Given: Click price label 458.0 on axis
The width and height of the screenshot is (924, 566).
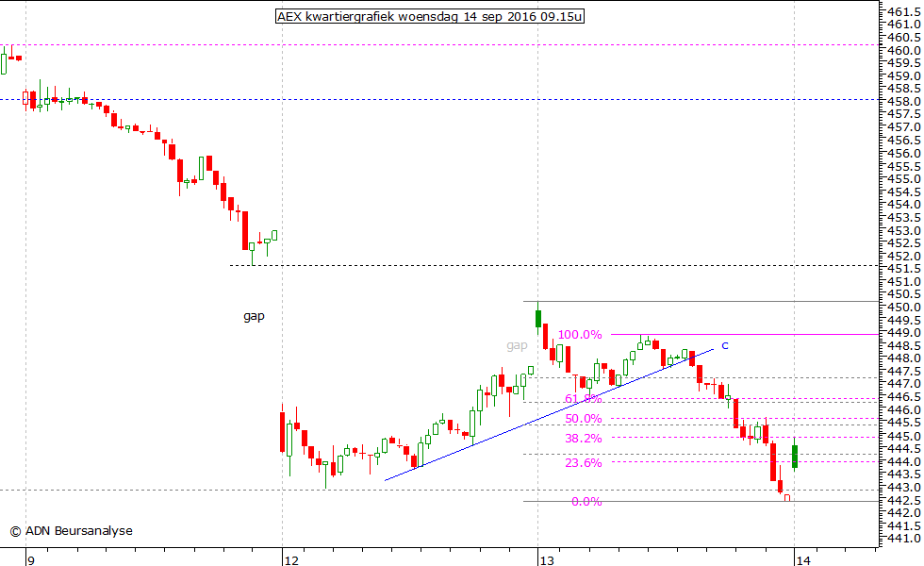Looking at the screenshot, I should [x=904, y=102].
